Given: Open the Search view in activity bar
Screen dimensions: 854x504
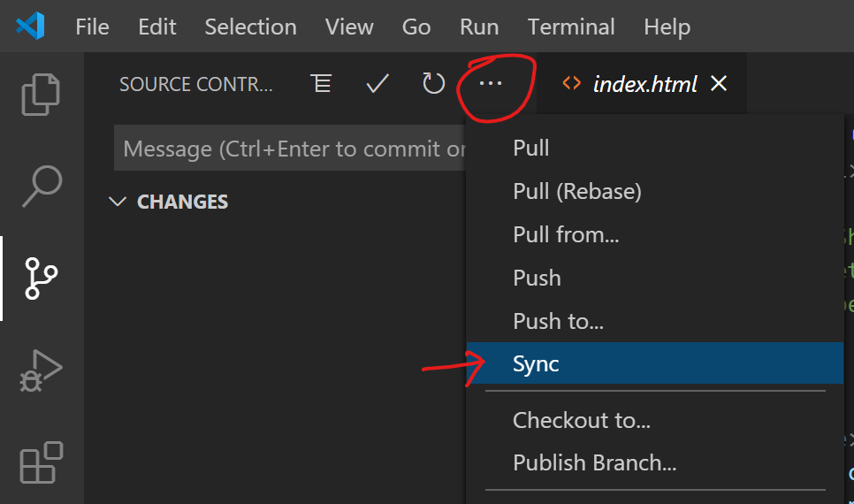Looking at the screenshot, I should point(41,185).
